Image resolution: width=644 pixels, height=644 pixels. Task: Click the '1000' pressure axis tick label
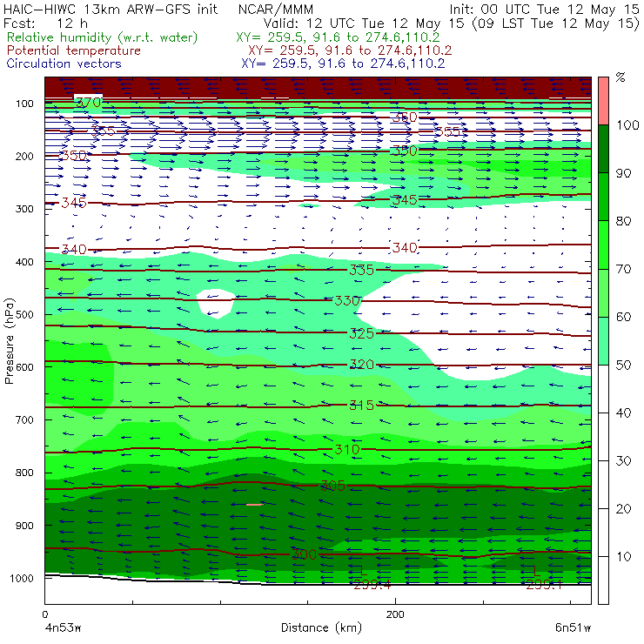pyautogui.click(x=22, y=578)
